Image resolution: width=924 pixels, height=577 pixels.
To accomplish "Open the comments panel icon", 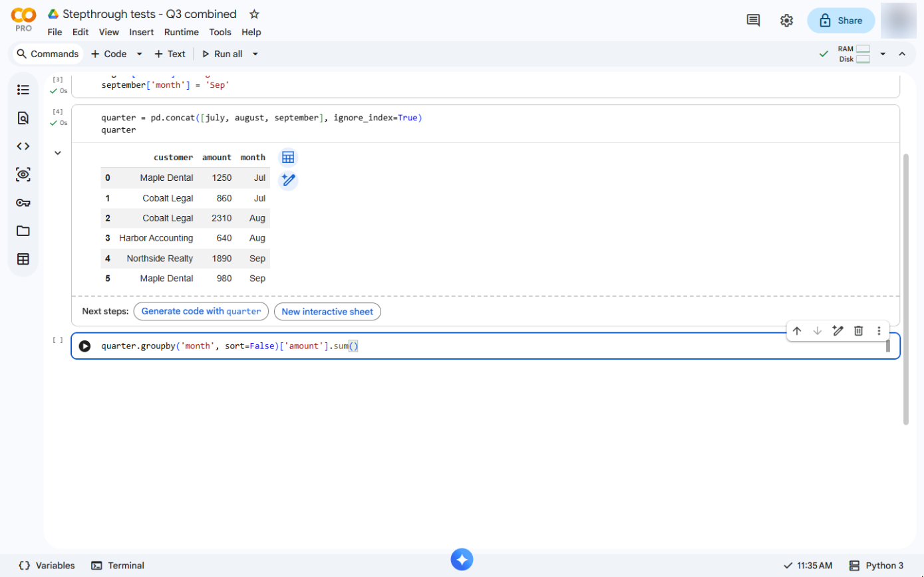I will 753,21.
